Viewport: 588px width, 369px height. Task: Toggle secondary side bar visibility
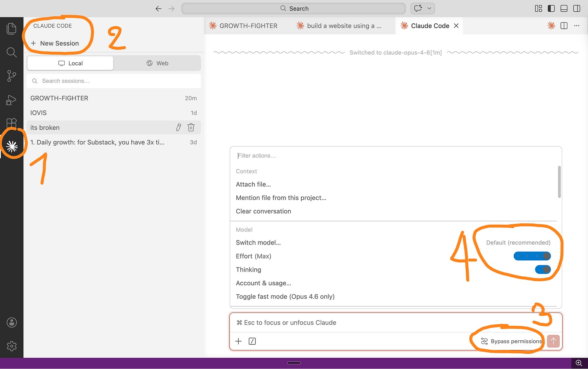(x=577, y=8)
